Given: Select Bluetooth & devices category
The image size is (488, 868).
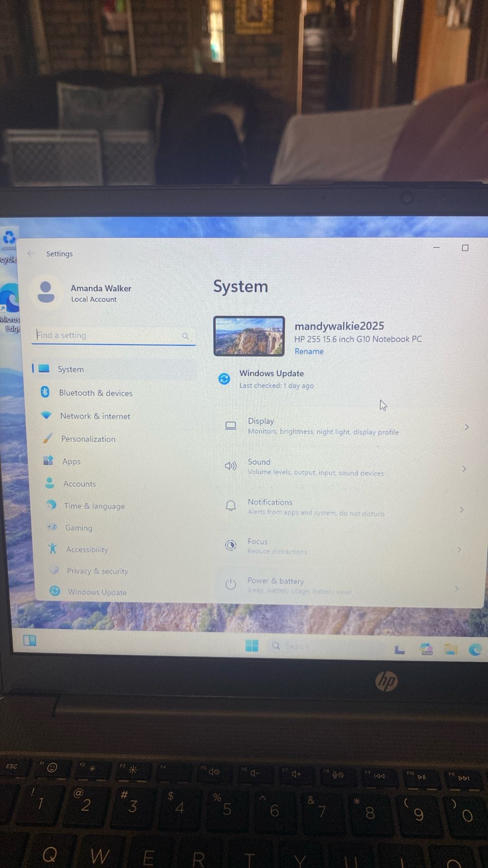Looking at the screenshot, I should pos(115,392).
